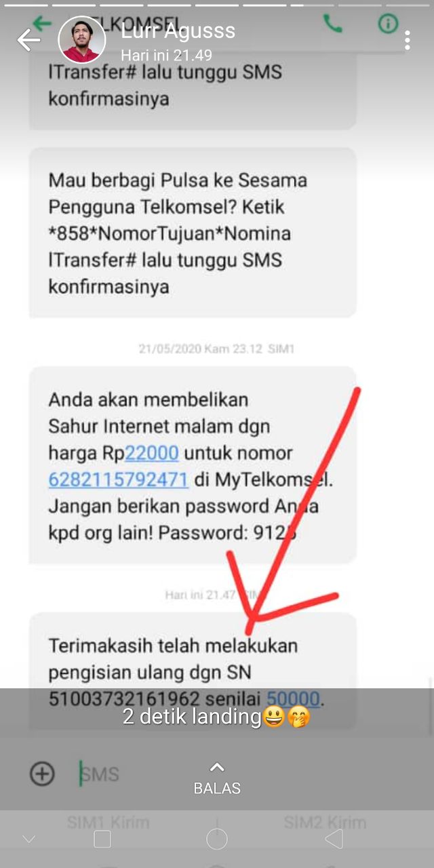
Task: Tap the green SMS back arrow
Action: pyautogui.click(x=42, y=23)
